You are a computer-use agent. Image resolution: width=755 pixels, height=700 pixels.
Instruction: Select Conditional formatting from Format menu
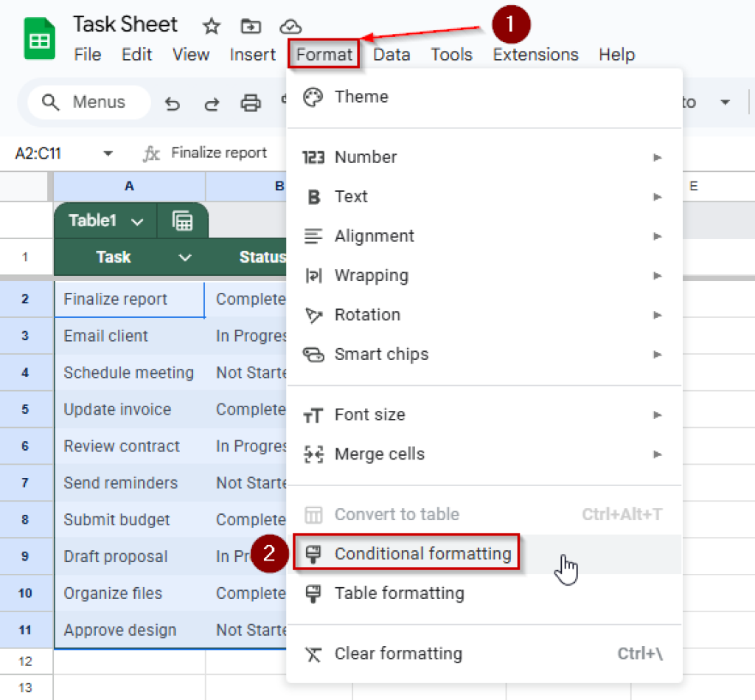click(422, 554)
